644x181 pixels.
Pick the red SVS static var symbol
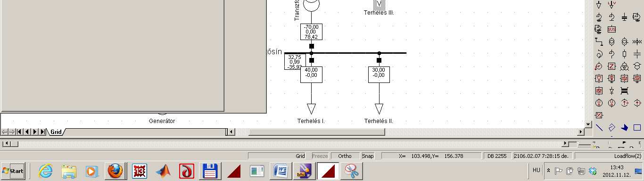point(611,29)
